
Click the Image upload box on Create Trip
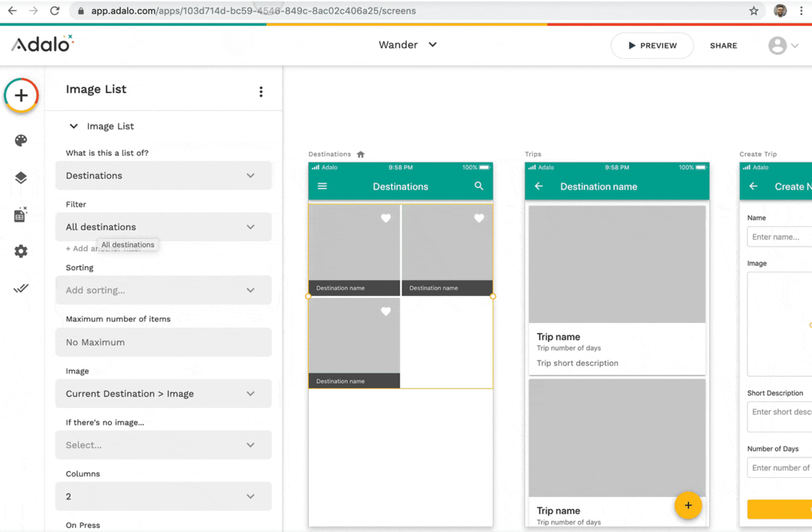780,324
